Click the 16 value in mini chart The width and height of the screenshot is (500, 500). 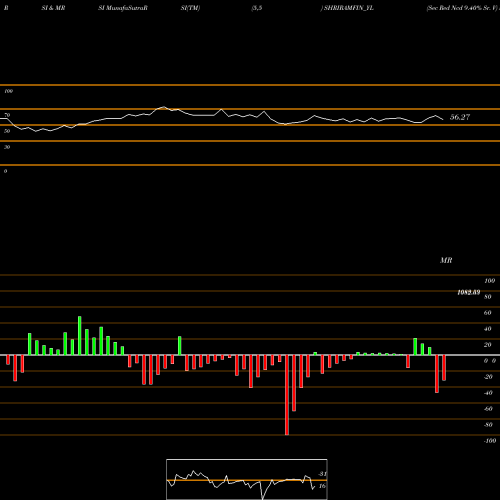tap(322, 486)
